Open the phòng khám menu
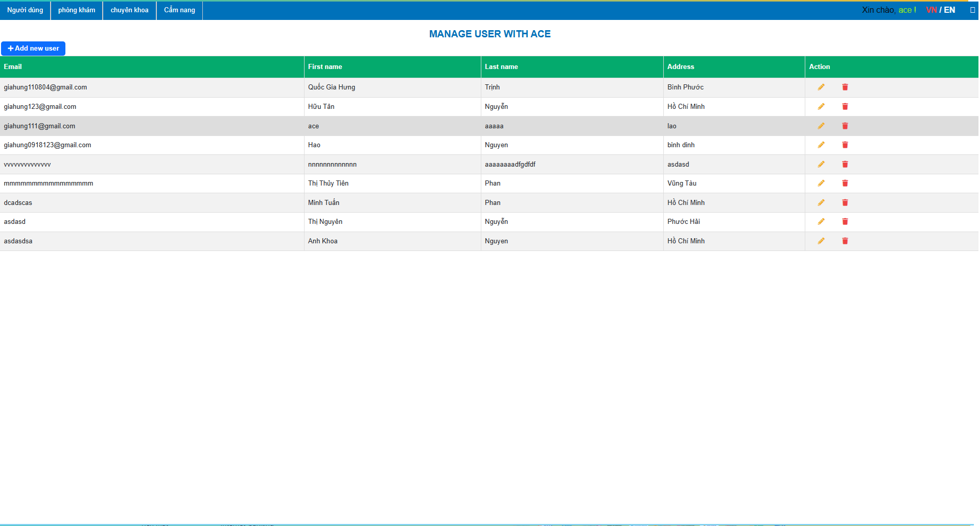 click(x=77, y=10)
